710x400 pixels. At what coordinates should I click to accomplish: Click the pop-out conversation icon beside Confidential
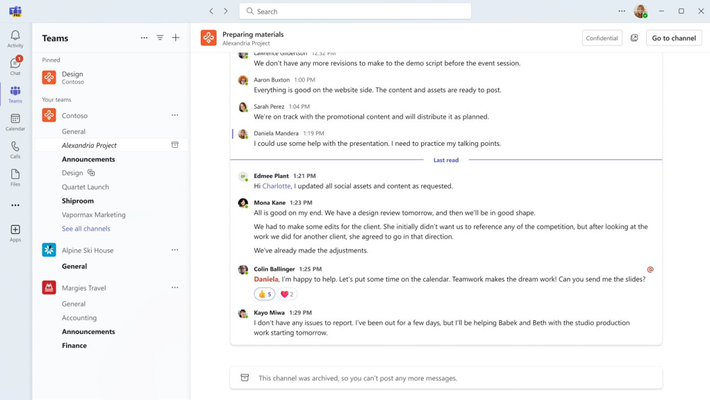click(634, 38)
